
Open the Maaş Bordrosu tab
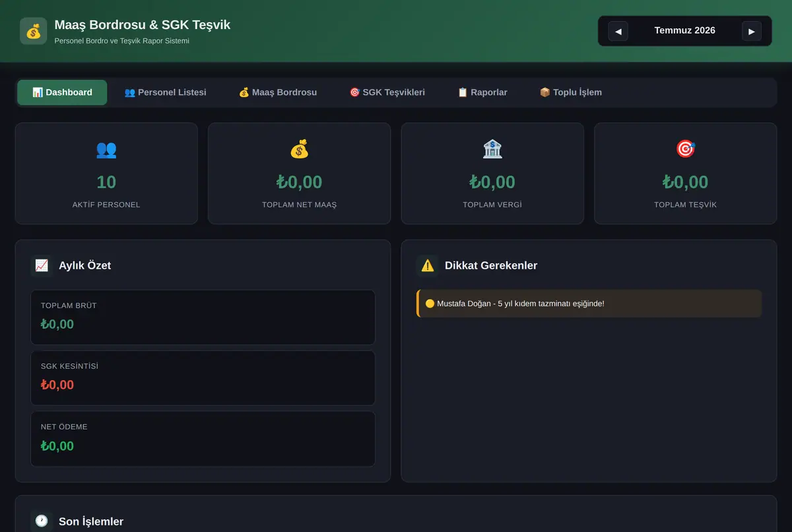278,92
